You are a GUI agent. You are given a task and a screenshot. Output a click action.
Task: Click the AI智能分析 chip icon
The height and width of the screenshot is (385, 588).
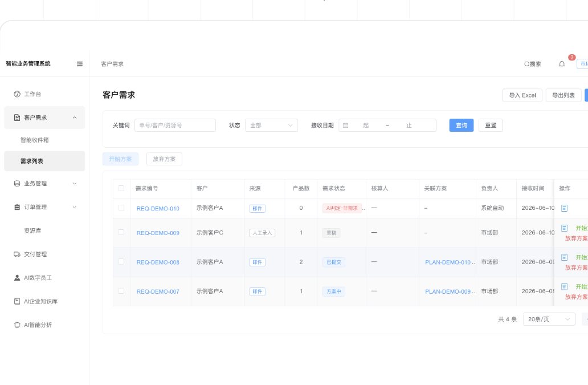[x=17, y=325]
